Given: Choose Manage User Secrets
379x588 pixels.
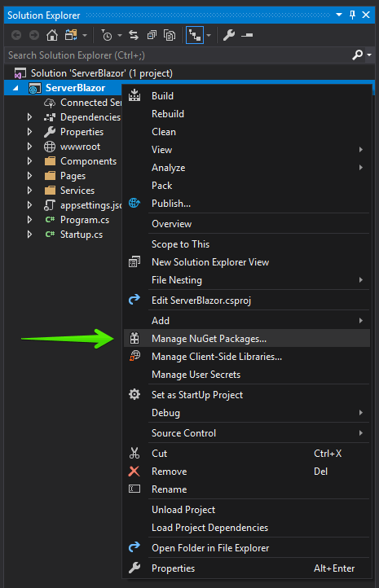Looking at the screenshot, I should pos(248,375).
